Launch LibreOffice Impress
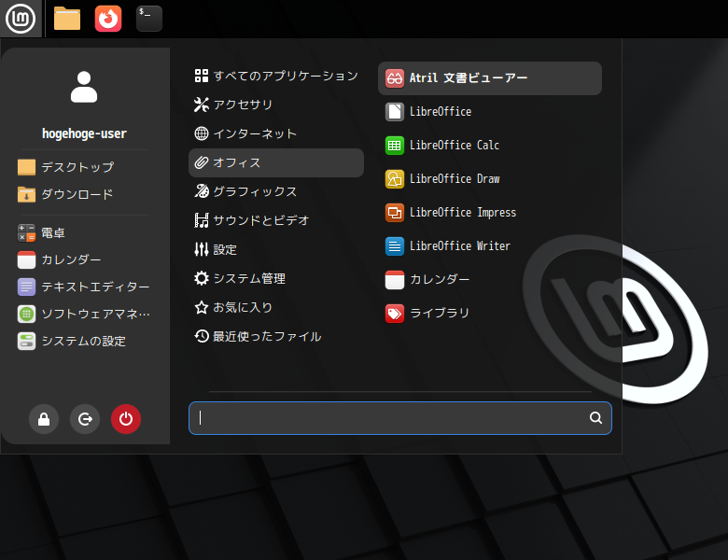Viewport: 728px width, 560px height. (490, 213)
